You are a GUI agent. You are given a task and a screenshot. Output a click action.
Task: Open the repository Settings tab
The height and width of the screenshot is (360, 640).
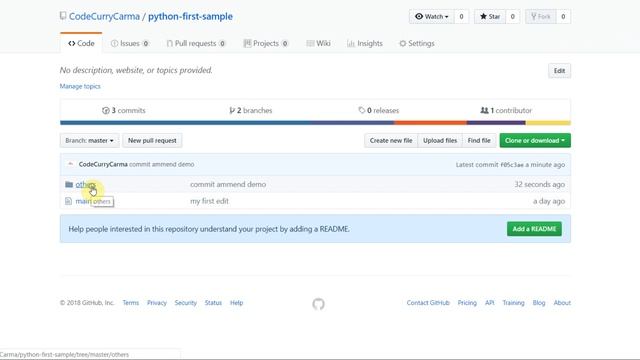pyautogui.click(x=417, y=43)
